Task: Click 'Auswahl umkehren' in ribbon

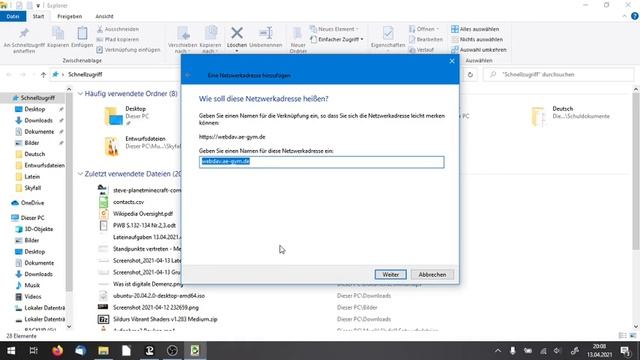Action: [479, 50]
